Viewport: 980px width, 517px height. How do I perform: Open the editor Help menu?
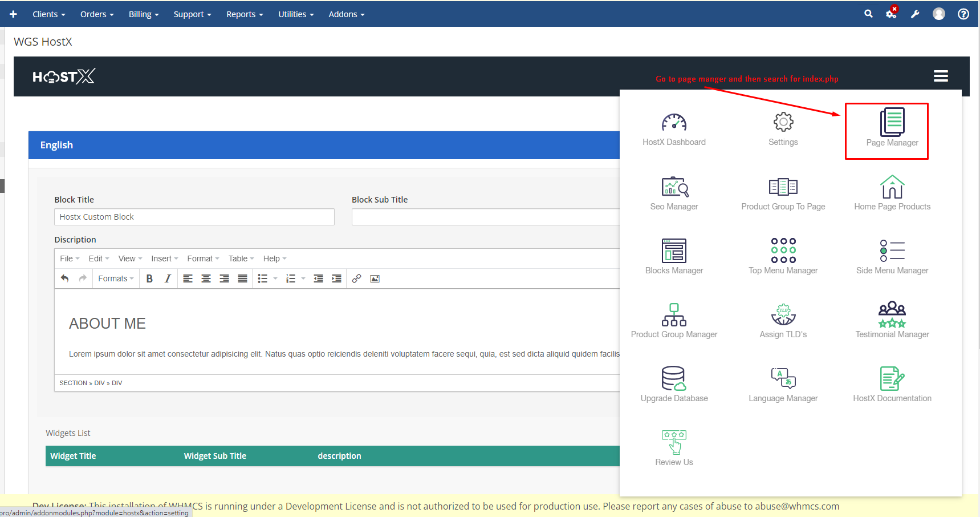tap(275, 258)
